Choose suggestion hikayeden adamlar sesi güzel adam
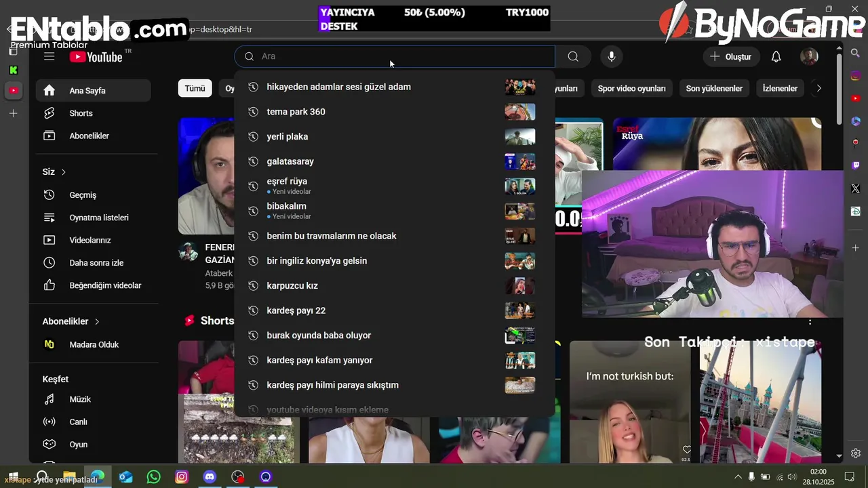 395,87
